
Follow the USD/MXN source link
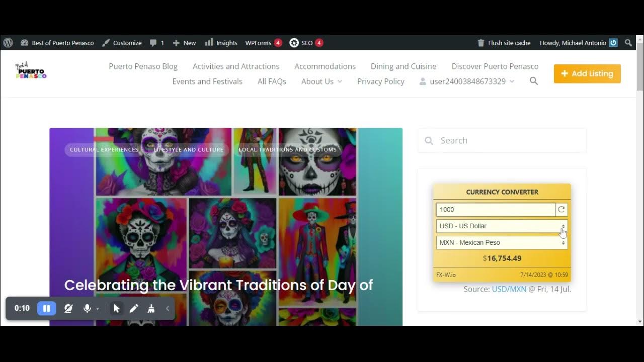(x=509, y=289)
